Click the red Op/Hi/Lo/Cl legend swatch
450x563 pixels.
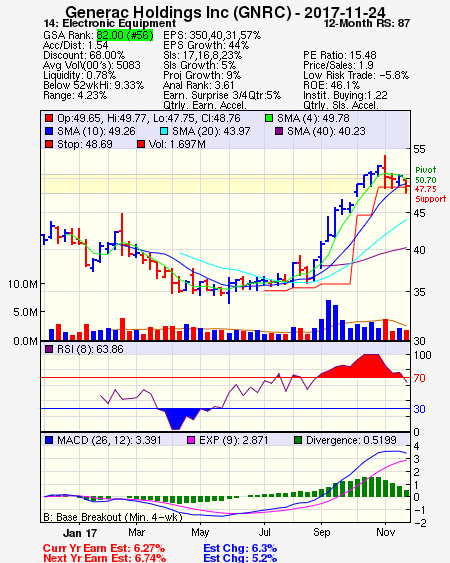coord(49,118)
